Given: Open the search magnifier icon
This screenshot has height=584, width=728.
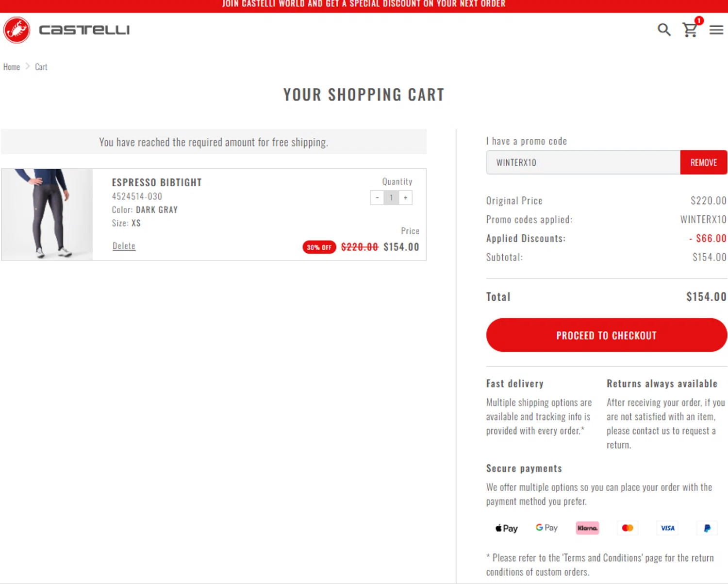Looking at the screenshot, I should pos(664,30).
